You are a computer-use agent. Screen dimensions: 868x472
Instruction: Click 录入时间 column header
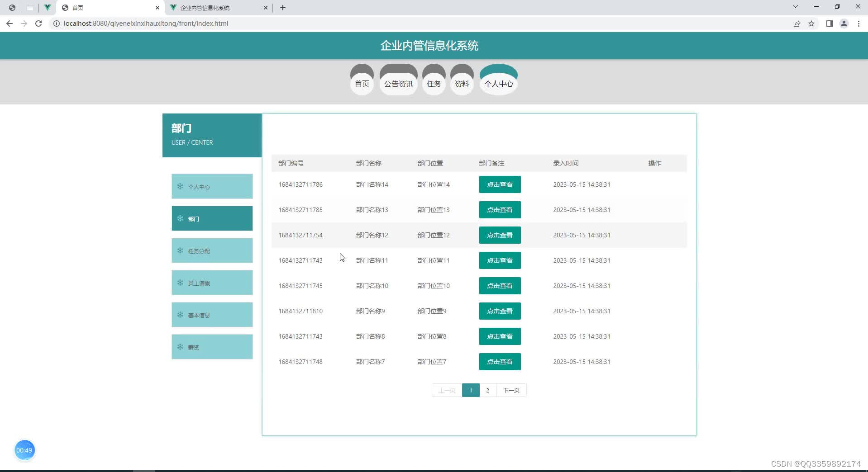(x=566, y=163)
